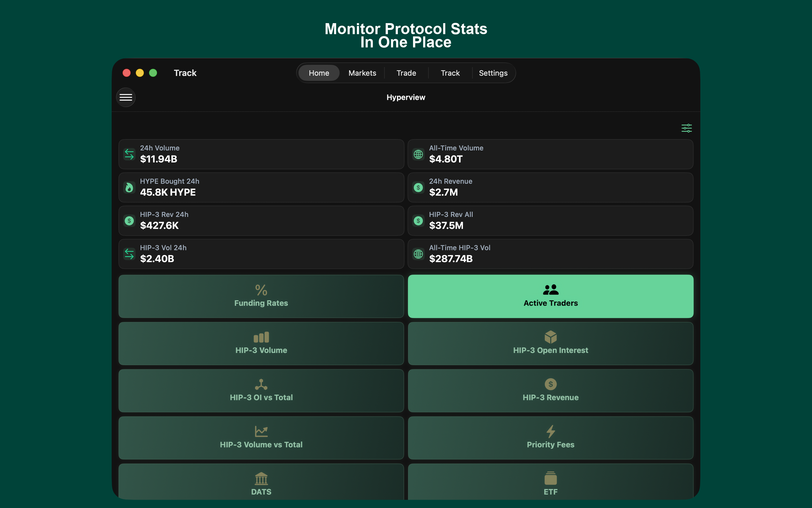Click the 24h Revenue dollar icon
Screen dimensions: 812x508
418,187
